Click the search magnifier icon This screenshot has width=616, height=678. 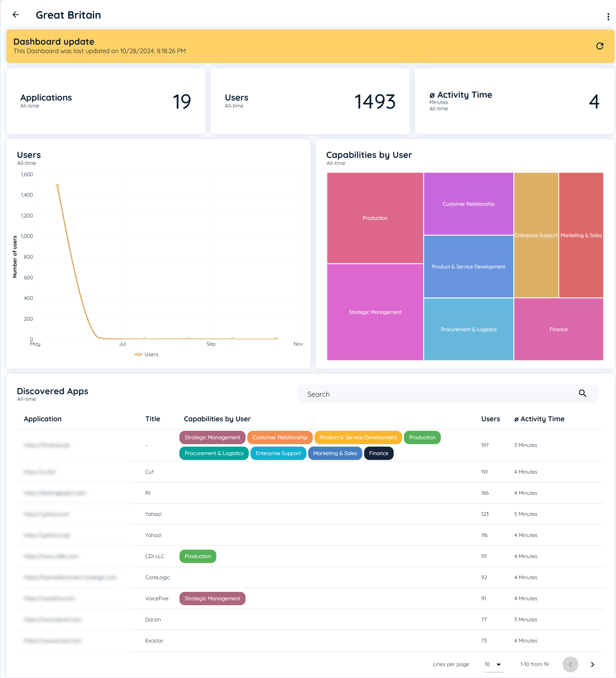tap(583, 394)
